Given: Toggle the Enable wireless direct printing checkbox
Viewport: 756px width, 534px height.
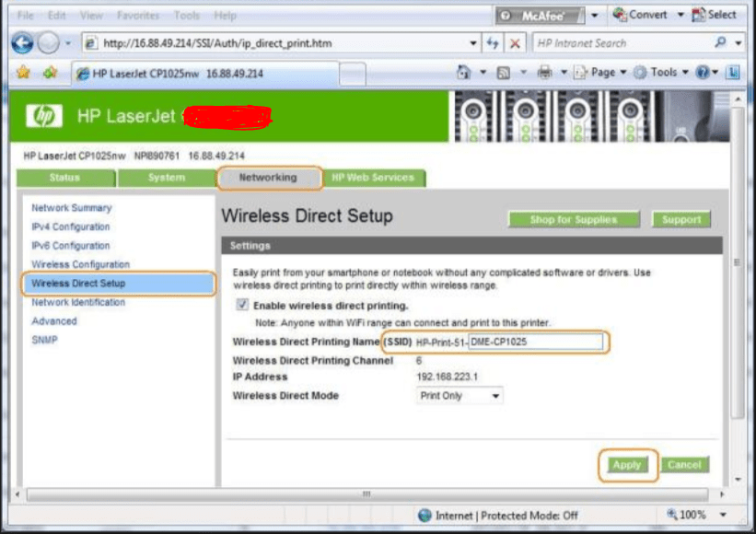Looking at the screenshot, I should (242, 305).
